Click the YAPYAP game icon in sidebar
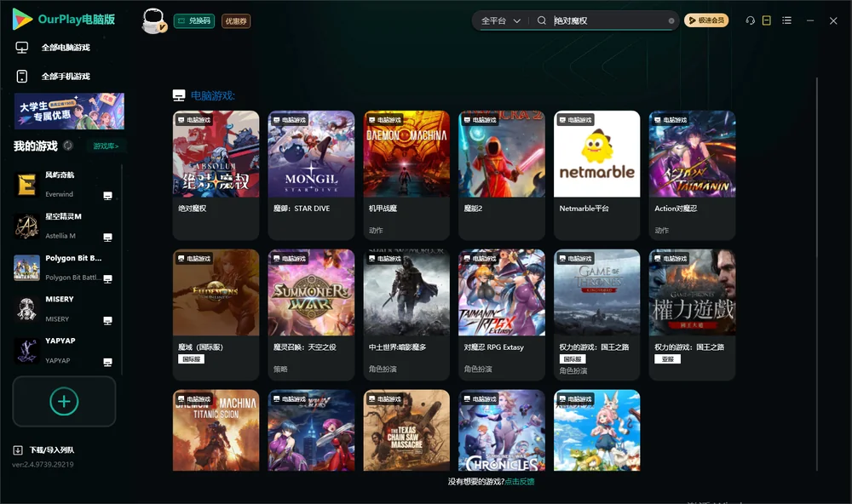The image size is (852, 504). tap(26, 351)
